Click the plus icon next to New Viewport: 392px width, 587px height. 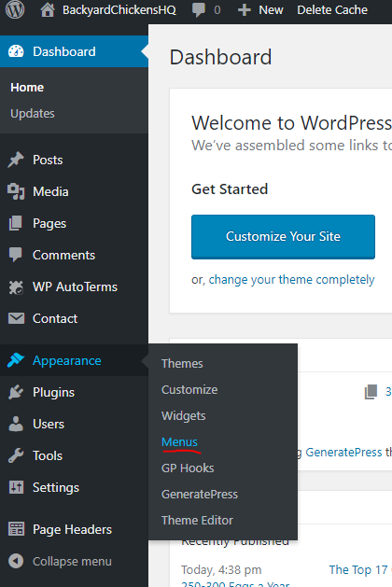coord(245,10)
